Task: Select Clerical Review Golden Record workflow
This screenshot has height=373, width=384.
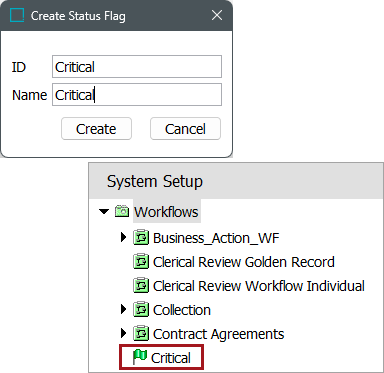Action: [x=244, y=262]
